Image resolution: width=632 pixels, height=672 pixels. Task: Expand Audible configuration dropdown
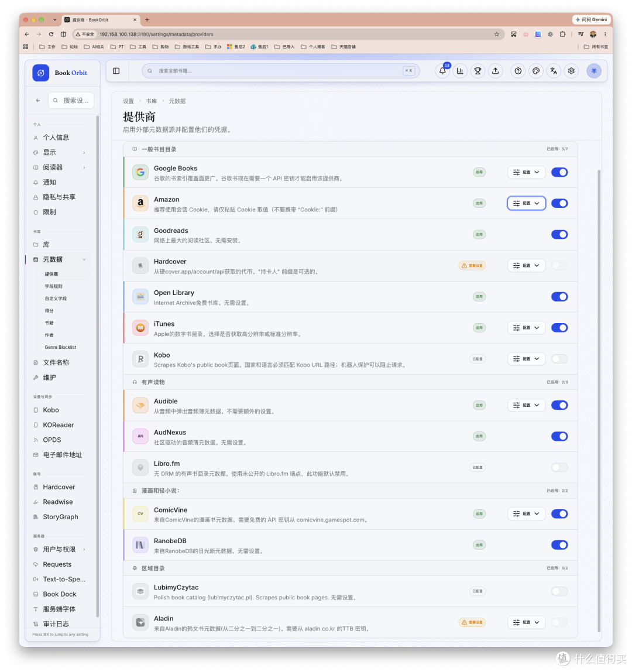(526, 405)
